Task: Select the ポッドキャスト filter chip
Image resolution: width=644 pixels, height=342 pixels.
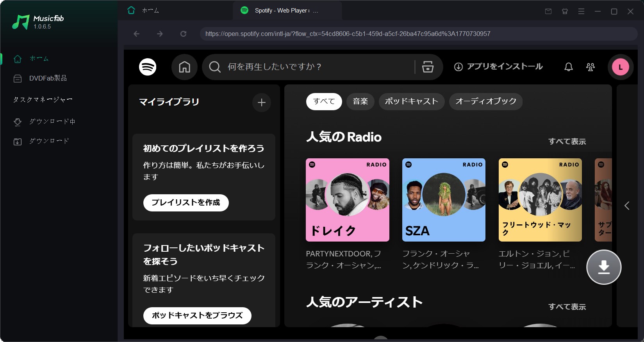Action: (x=412, y=102)
